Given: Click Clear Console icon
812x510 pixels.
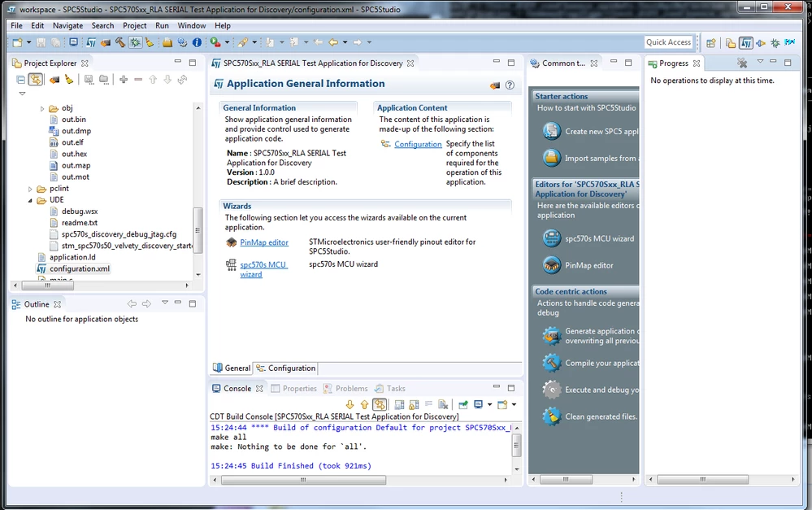Looking at the screenshot, I should (443, 404).
